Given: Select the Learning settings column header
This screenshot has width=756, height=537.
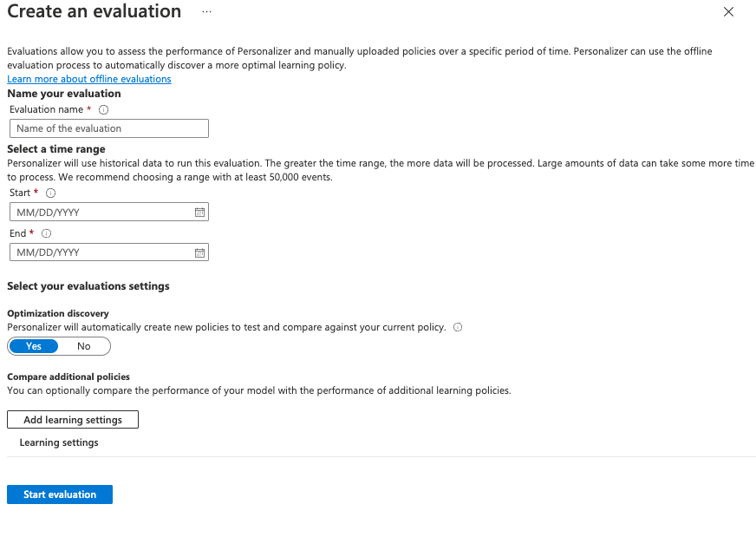Looking at the screenshot, I should click(x=59, y=442).
